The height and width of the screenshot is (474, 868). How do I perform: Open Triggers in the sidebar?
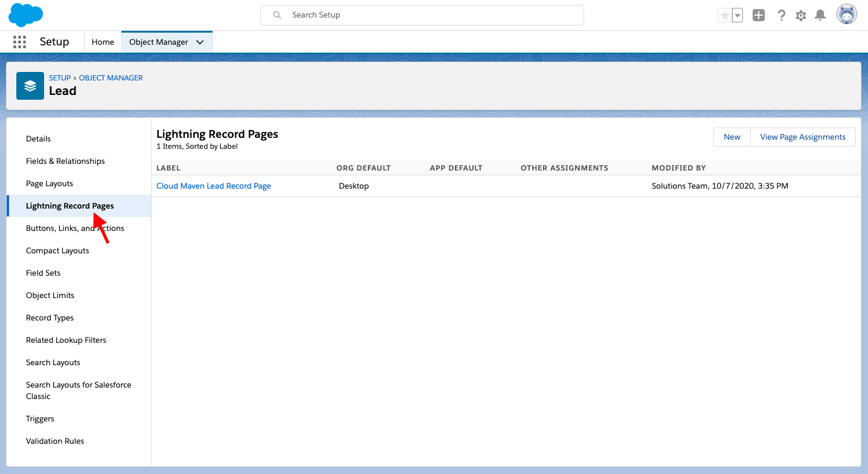40,419
